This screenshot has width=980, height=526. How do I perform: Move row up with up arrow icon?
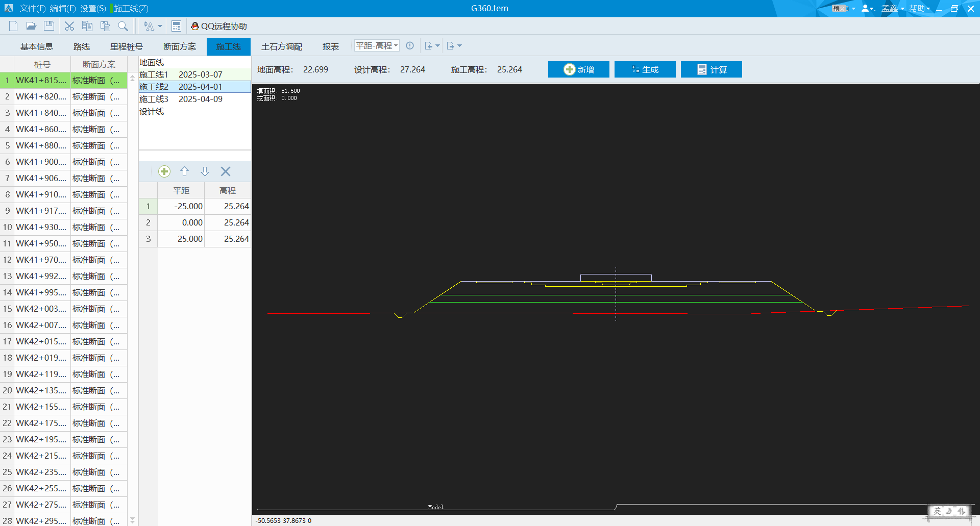coord(185,171)
